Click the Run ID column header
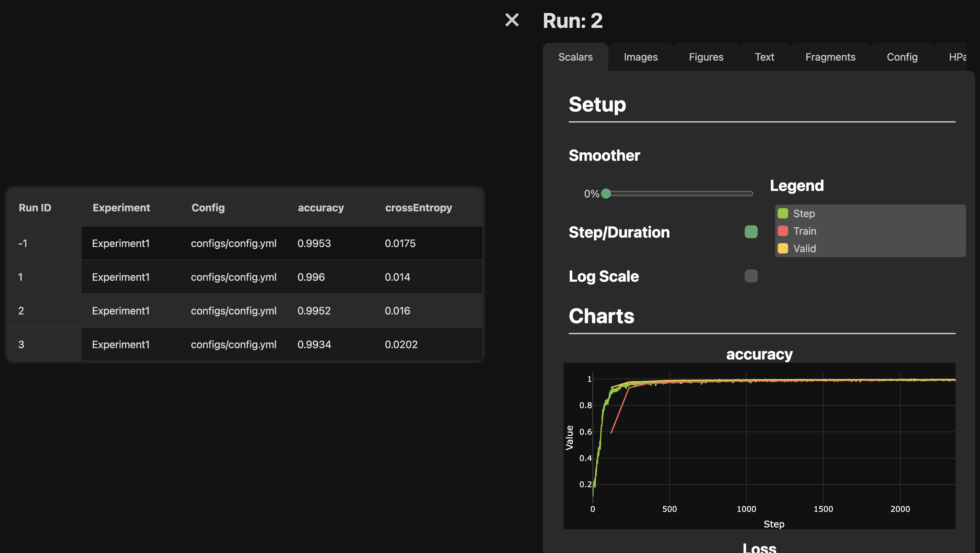Screen dimensions: 980x553 tap(35, 208)
